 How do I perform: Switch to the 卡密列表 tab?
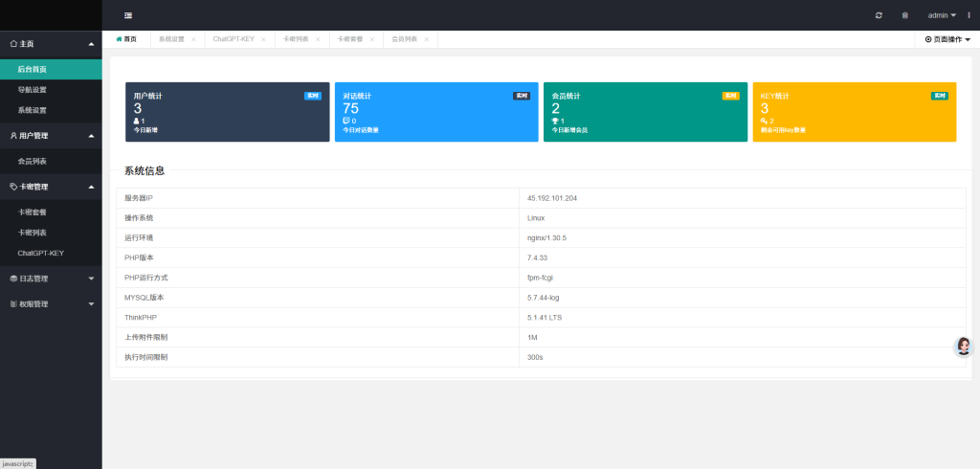(296, 39)
